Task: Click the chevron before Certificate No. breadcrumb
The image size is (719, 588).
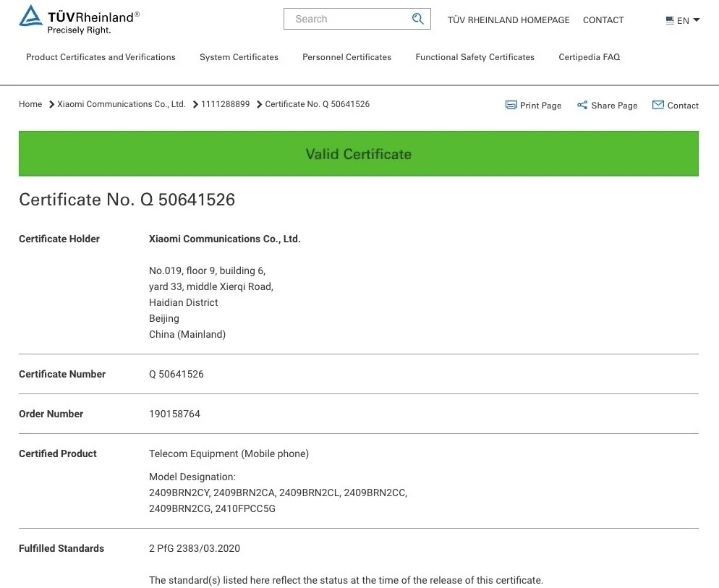Action: (259, 105)
